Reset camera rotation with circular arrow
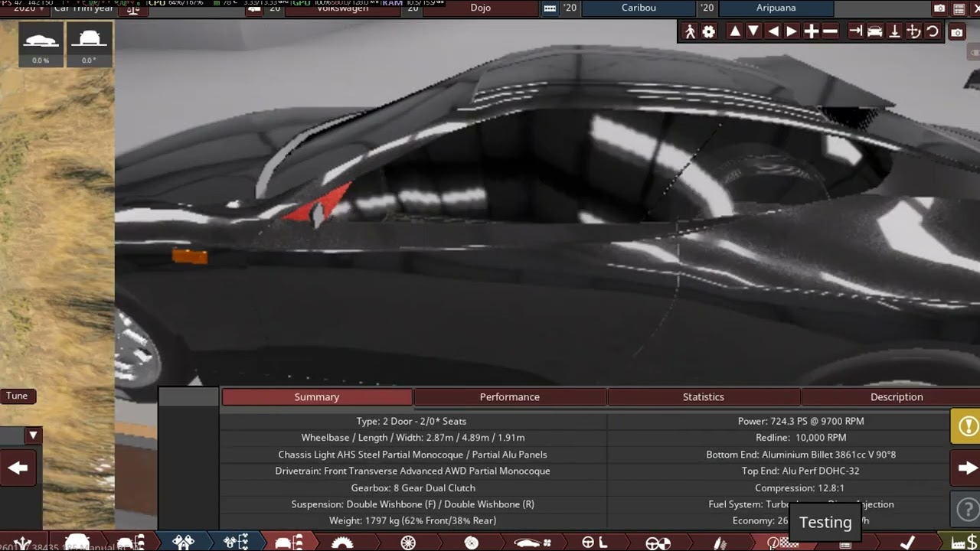This screenshot has width=980, height=551. [932, 31]
